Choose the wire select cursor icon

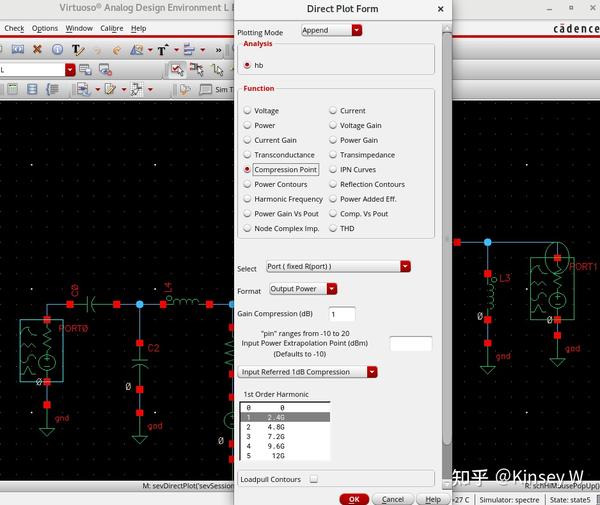click(x=218, y=70)
